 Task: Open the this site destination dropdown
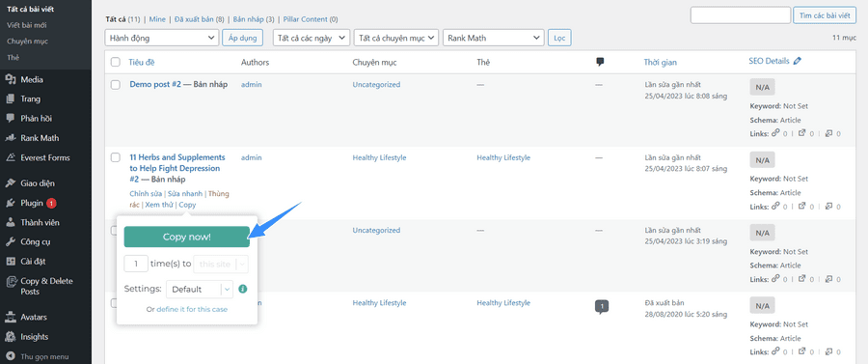221,265
